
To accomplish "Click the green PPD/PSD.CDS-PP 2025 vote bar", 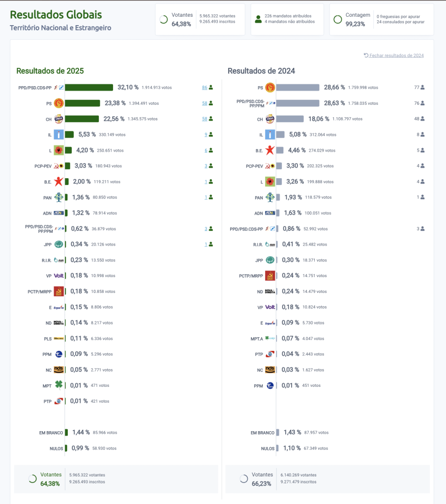I will [89, 88].
